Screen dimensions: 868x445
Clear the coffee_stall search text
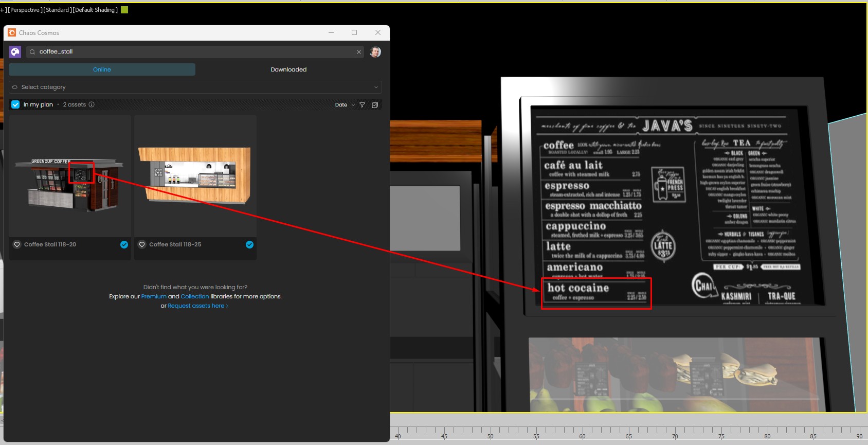(x=359, y=52)
